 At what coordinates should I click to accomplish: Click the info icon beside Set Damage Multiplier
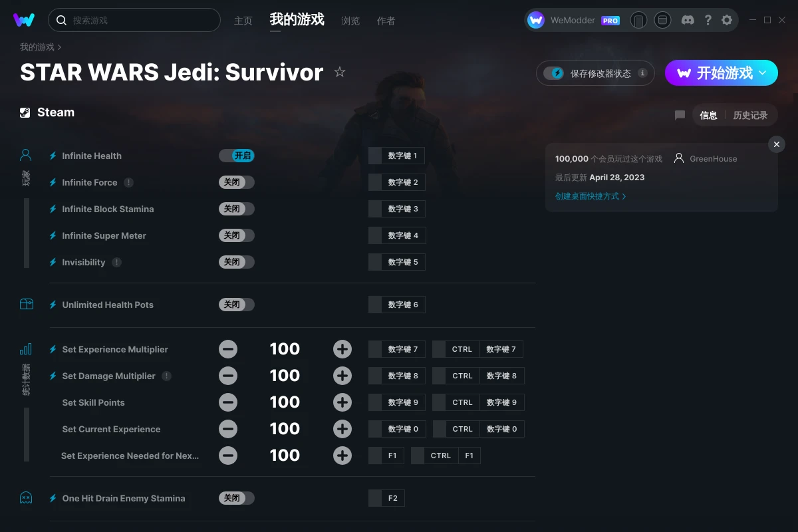pos(166,376)
